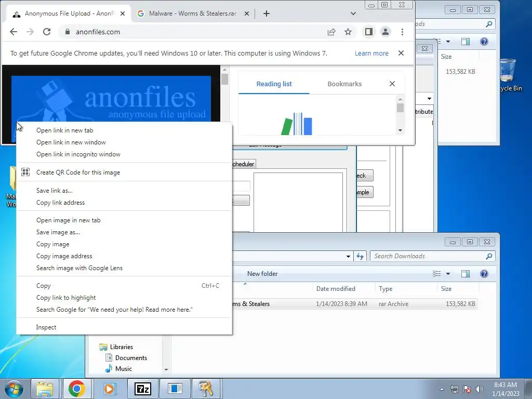Choose Copy image from context menu

point(124,244)
